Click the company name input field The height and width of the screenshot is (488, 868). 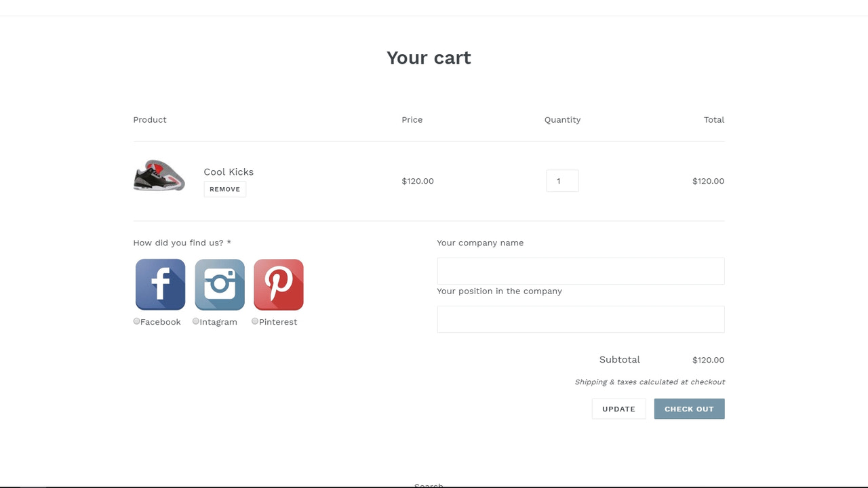[x=580, y=270]
